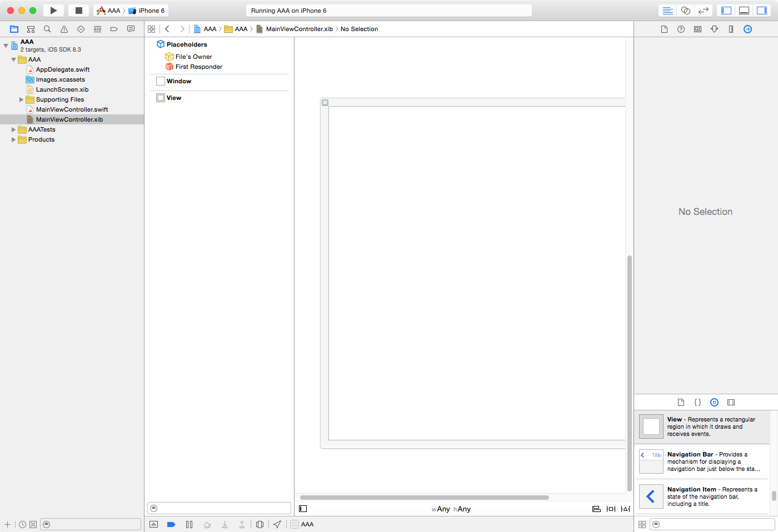Click the Stop button in toolbar
This screenshot has width=778, height=532.
79,11
